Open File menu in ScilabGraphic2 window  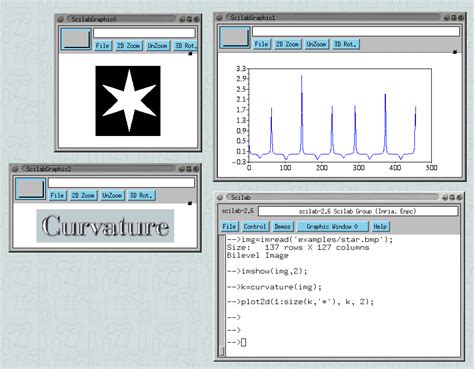coord(57,195)
